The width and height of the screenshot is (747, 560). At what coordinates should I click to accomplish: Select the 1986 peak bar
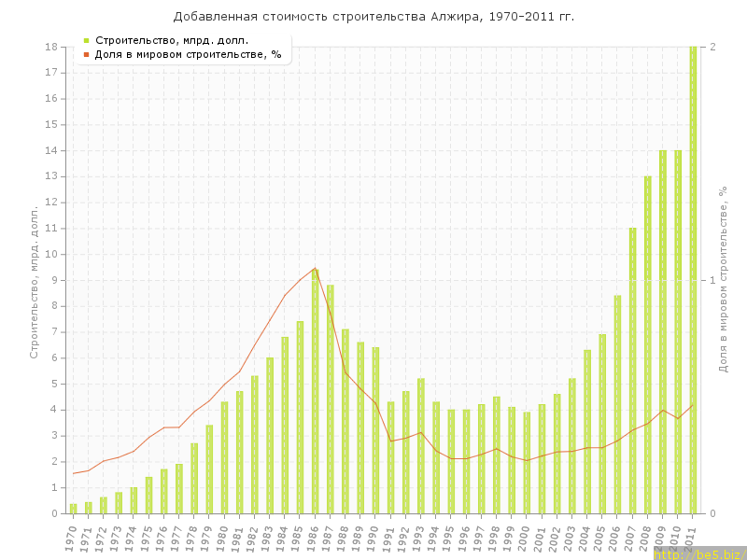(x=315, y=392)
